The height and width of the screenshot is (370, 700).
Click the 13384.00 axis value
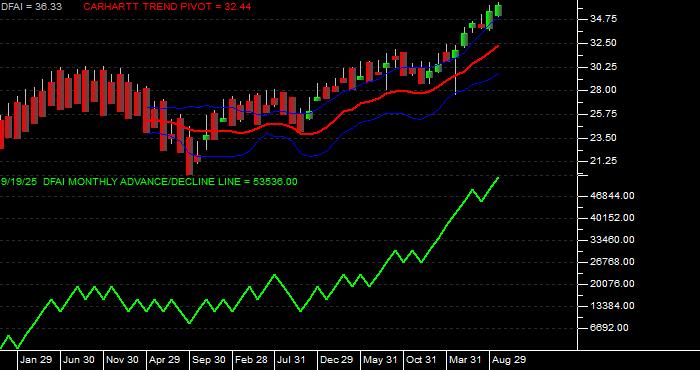[611, 306]
